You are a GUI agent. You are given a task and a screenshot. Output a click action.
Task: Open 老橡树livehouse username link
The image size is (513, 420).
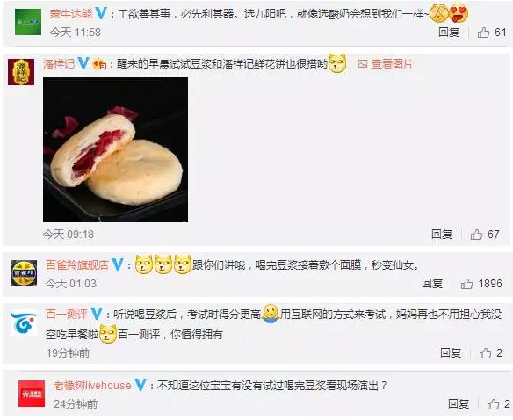pos(92,386)
